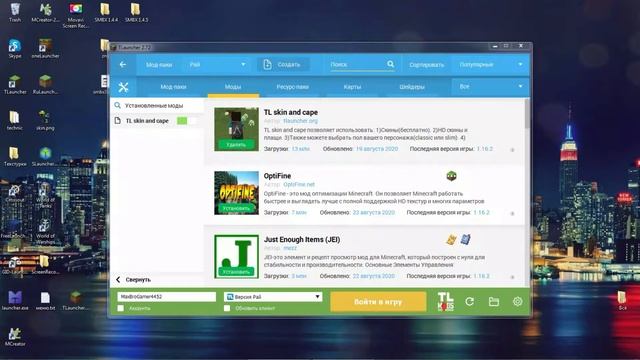Select the SMBX 1.4.4 desktop folder
This screenshot has width=640, height=360.
(106, 13)
